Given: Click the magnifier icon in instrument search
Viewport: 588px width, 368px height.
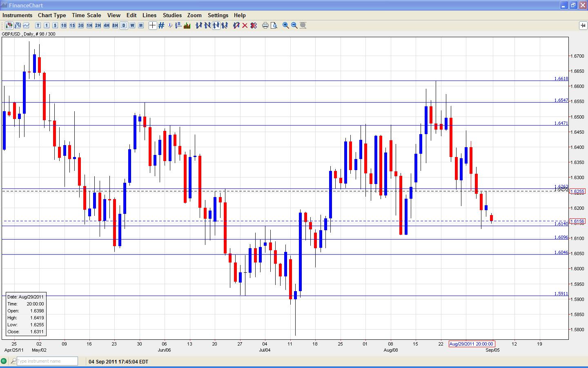Looking at the screenshot, I should 13,361.
